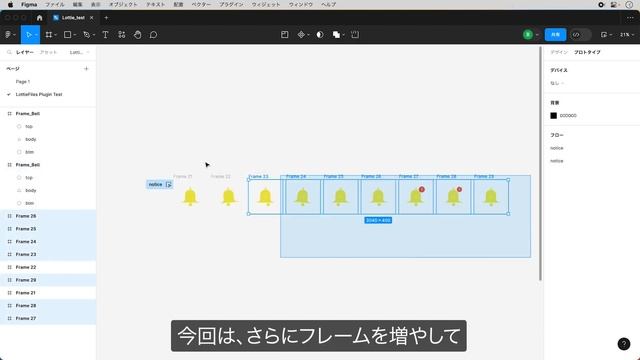Select the Frame 26 layer row
The image size is (640, 360).
click(x=48, y=216)
